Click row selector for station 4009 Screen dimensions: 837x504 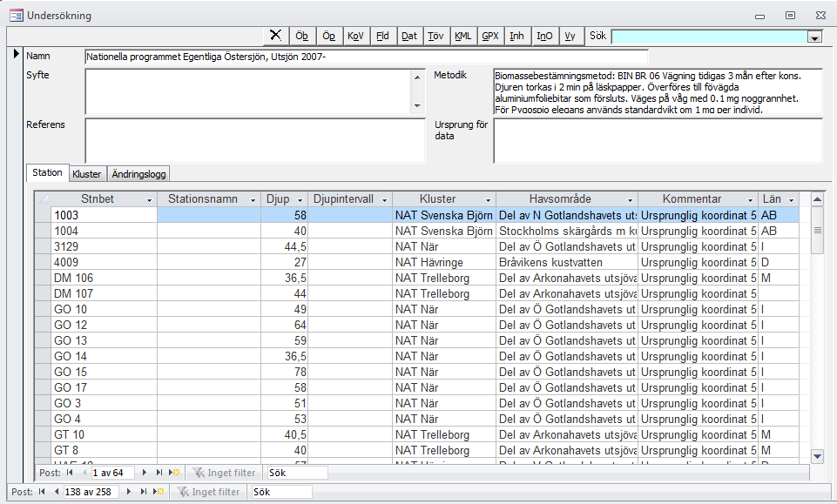point(43,262)
